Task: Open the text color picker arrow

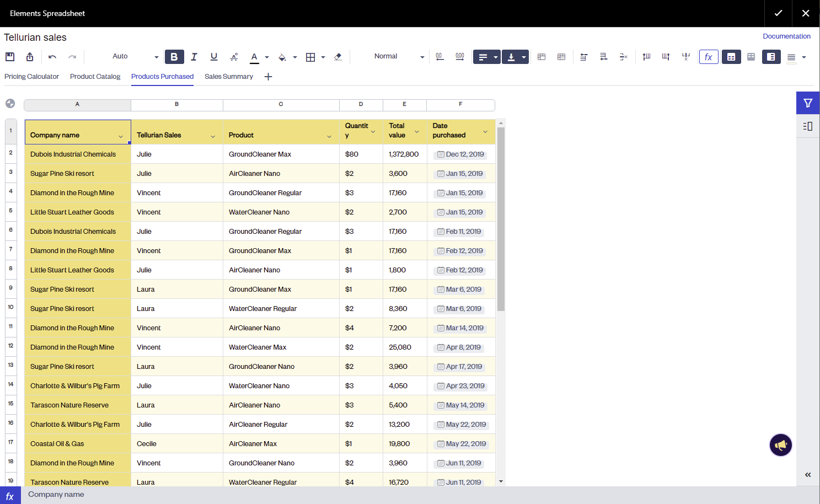Action: click(x=267, y=57)
